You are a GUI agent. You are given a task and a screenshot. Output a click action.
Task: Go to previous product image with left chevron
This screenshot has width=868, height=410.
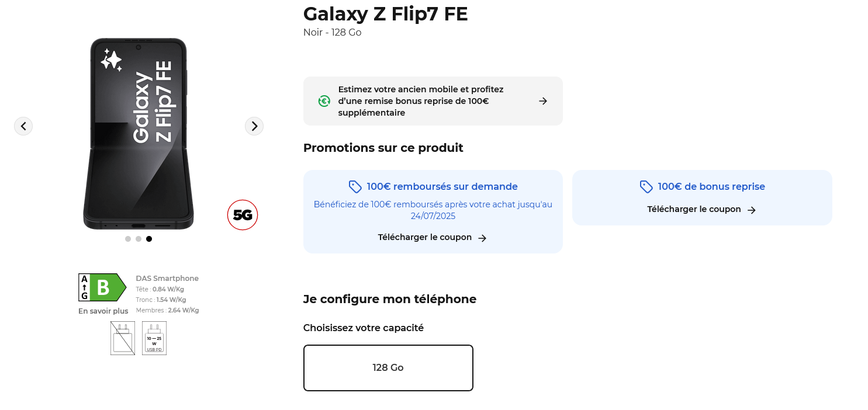pyautogui.click(x=23, y=126)
